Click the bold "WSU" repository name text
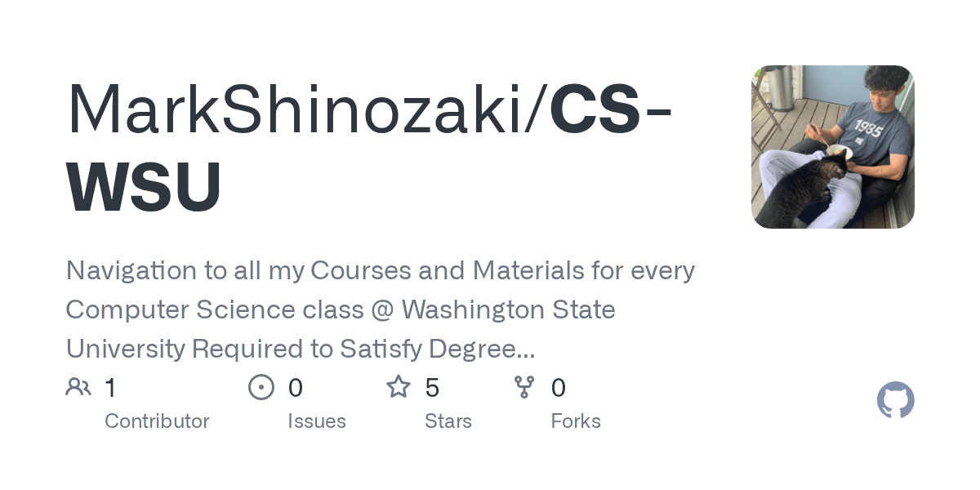The width and height of the screenshot is (980, 490). (144, 186)
